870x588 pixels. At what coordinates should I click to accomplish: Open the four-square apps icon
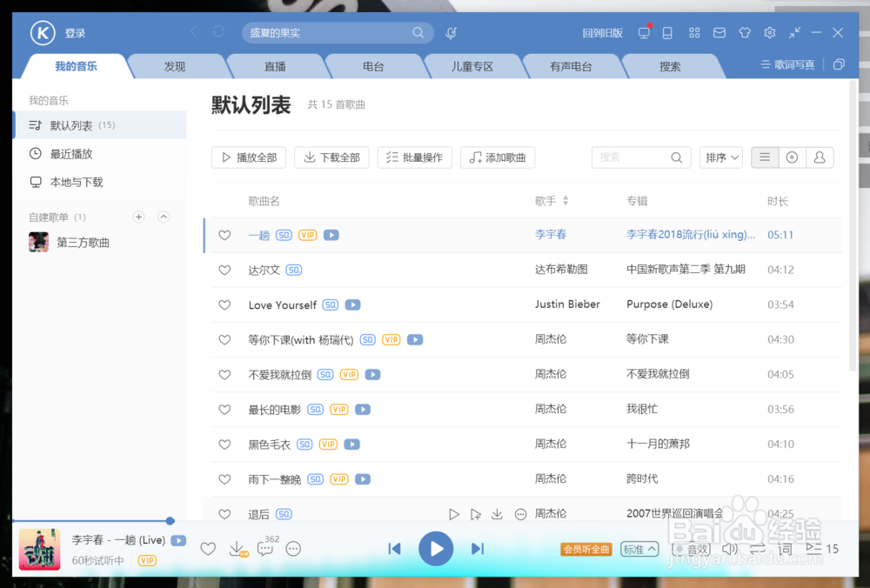click(x=694, y=33)
